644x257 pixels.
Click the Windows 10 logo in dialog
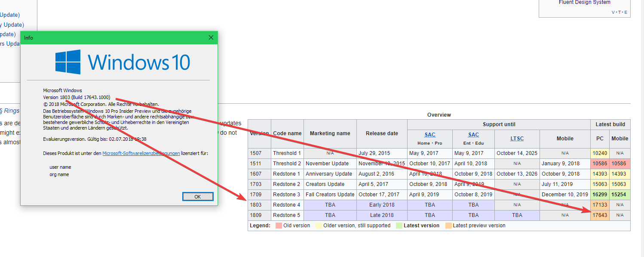[123, 62]
